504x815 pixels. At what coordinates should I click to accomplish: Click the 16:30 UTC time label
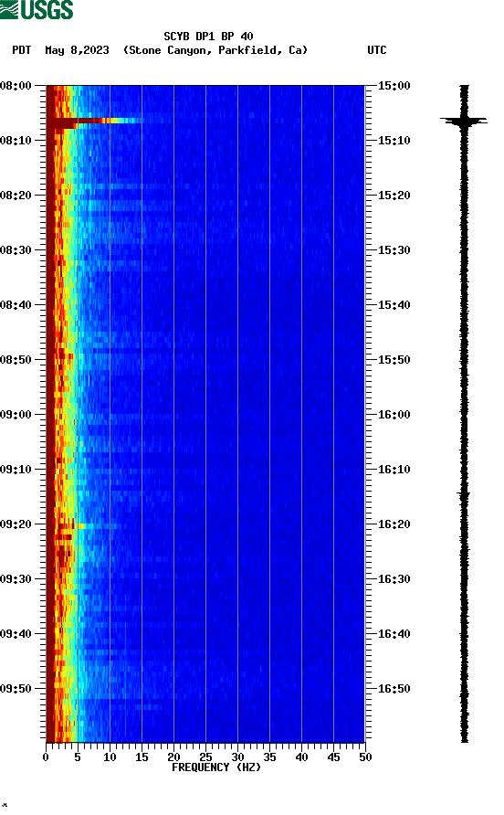(x=394, y=579)
